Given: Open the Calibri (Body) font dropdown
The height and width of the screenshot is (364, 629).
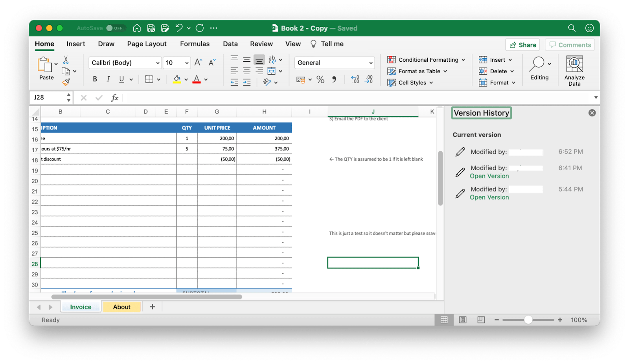Looking at the screenshot, I should click(125, 63).
